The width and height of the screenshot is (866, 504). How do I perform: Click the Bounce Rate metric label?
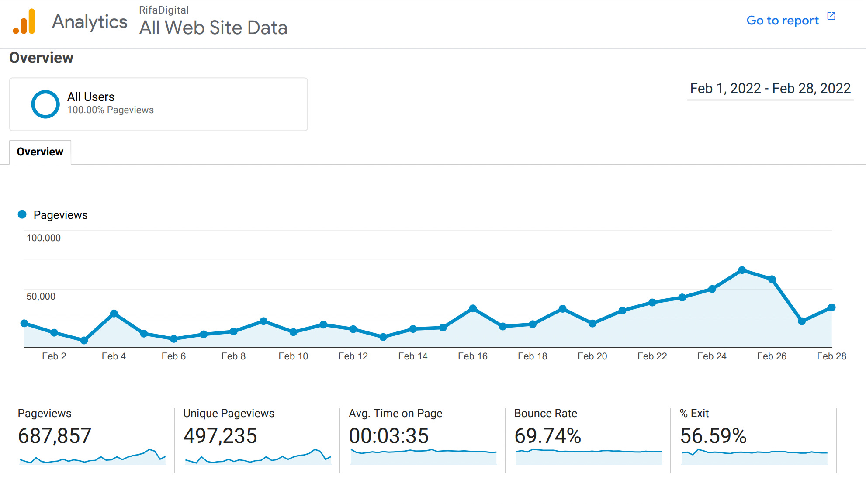coord(546,413)
